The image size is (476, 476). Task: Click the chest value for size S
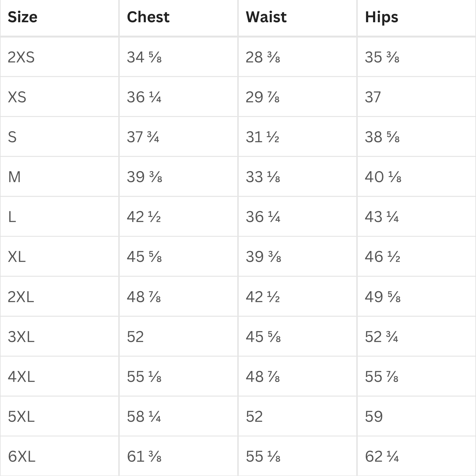(143, 137)
